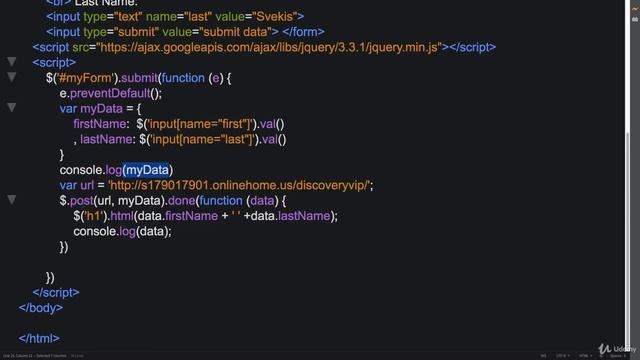Click the data.lastName expression

coord(290,216)
